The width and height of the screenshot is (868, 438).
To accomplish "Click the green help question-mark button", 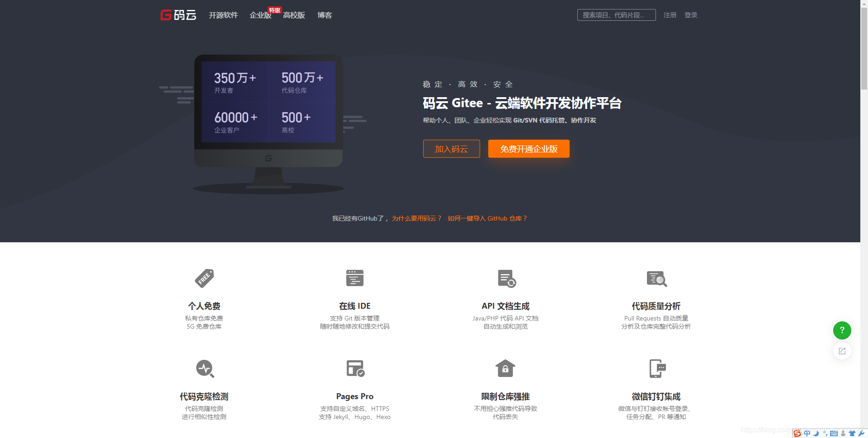I will click(x=842, y=330).
